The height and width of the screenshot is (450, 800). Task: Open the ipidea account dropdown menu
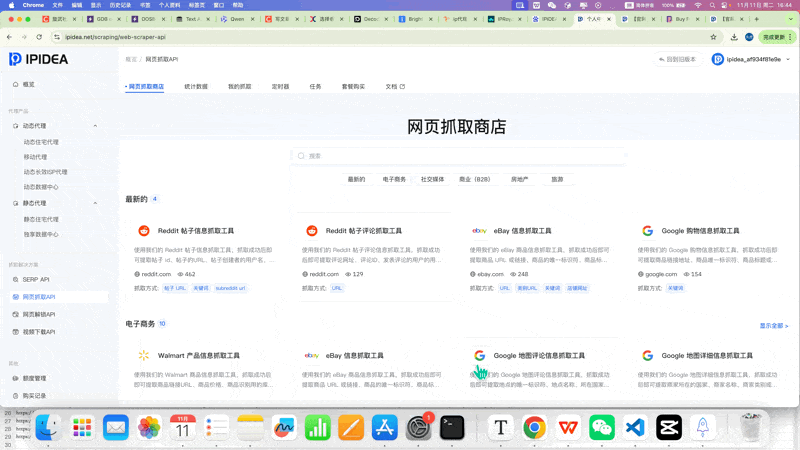click(752, 59)
